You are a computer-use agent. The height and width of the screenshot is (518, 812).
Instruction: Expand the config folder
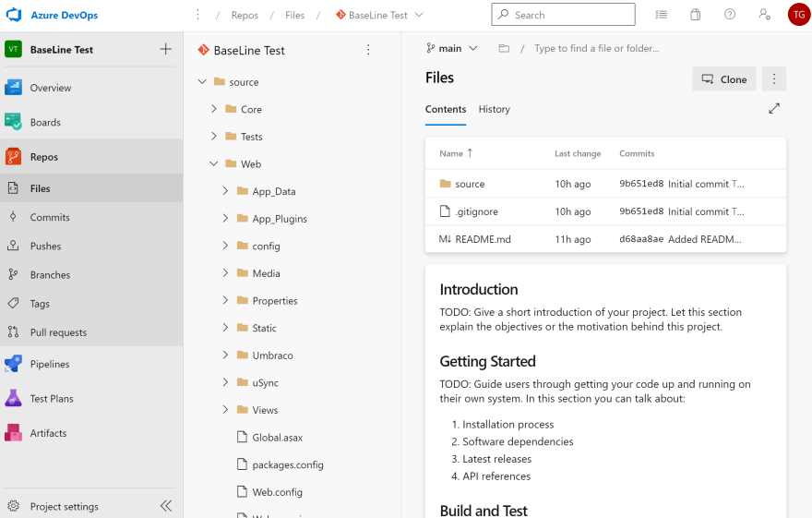(225, 246)
